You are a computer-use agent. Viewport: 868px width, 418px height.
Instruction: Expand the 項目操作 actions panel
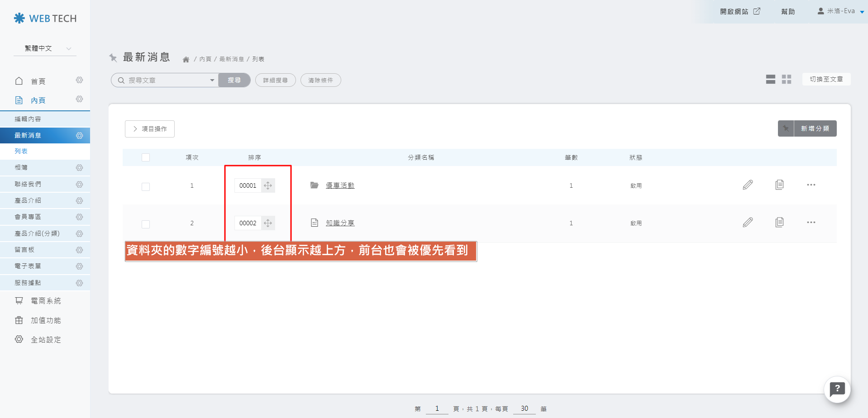[150, 129]
